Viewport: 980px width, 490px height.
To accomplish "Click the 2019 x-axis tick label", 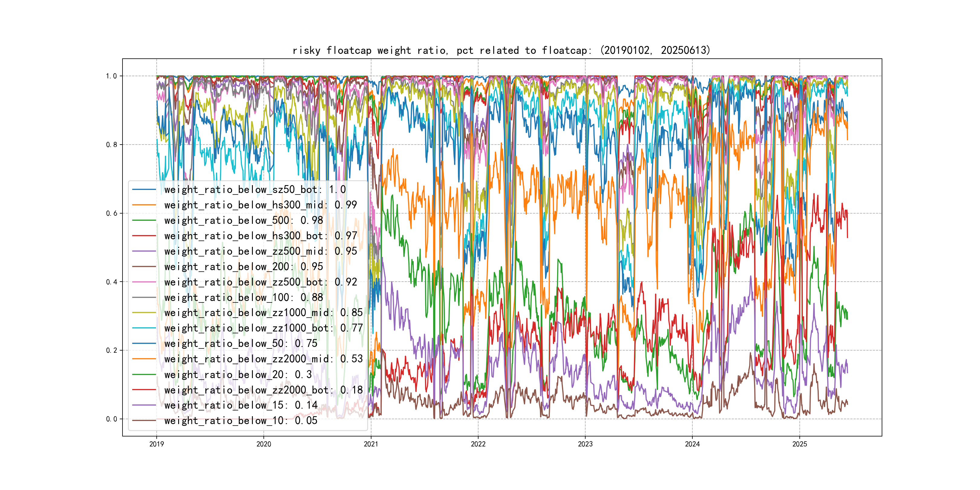I will 156,444.
